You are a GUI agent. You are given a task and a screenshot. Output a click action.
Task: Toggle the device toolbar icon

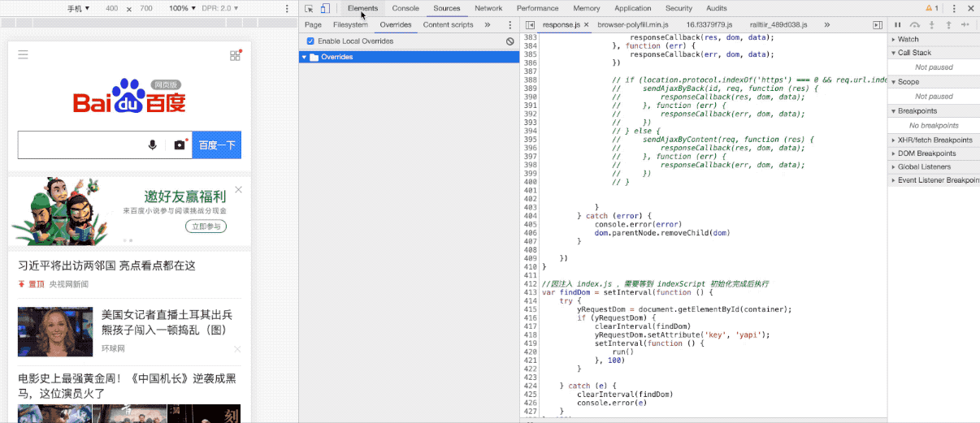pos(324,8)
